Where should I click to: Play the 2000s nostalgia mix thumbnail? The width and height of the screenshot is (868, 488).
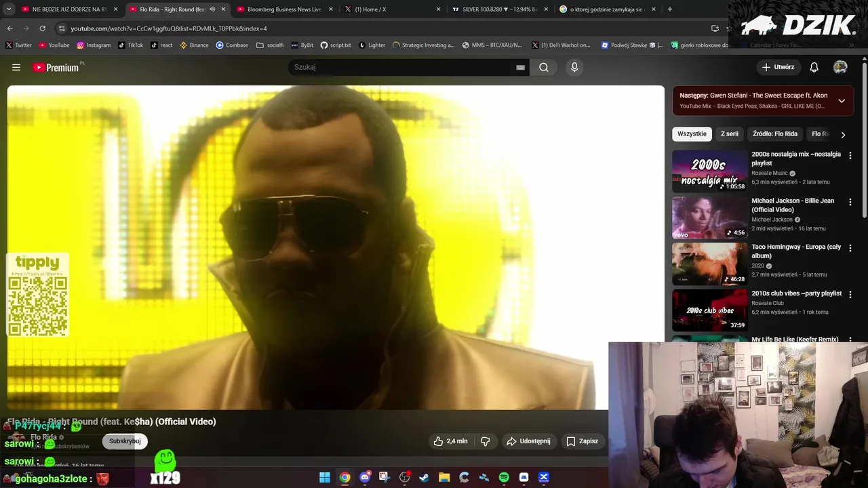coord(709,171)
